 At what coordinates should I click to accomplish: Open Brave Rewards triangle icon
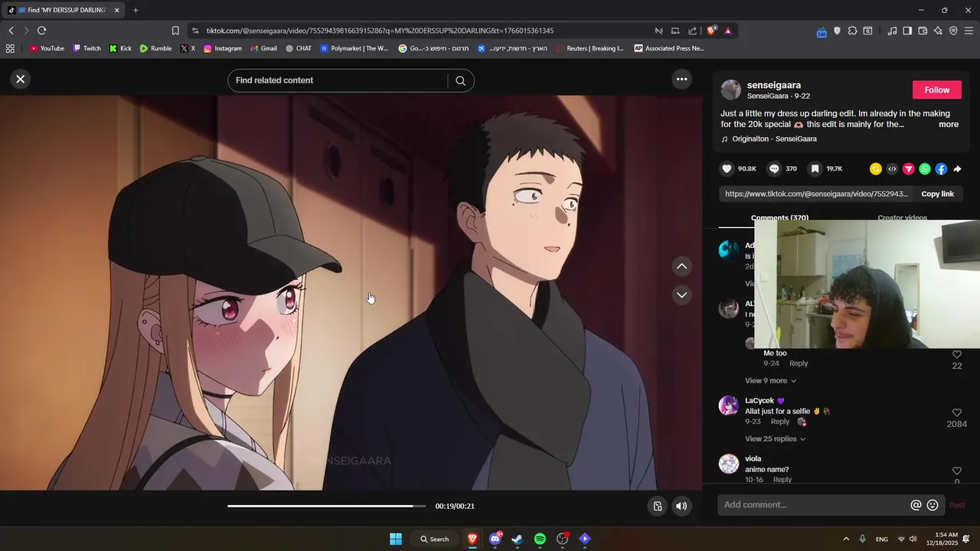pos(727,31)
